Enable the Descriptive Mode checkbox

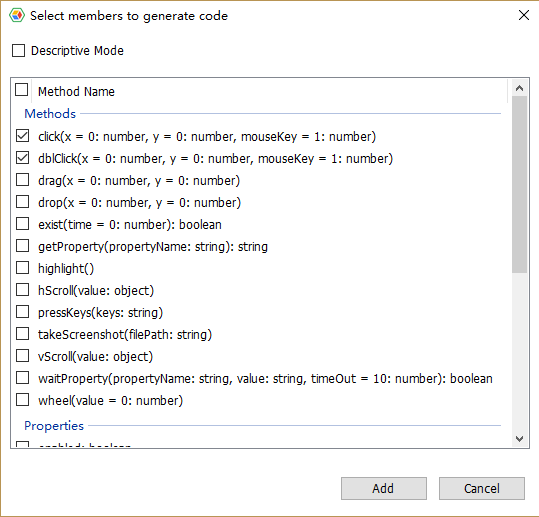19,51
